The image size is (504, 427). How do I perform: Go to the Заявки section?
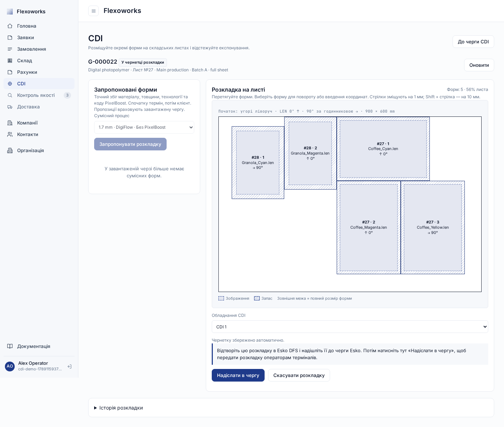[39, 37]
